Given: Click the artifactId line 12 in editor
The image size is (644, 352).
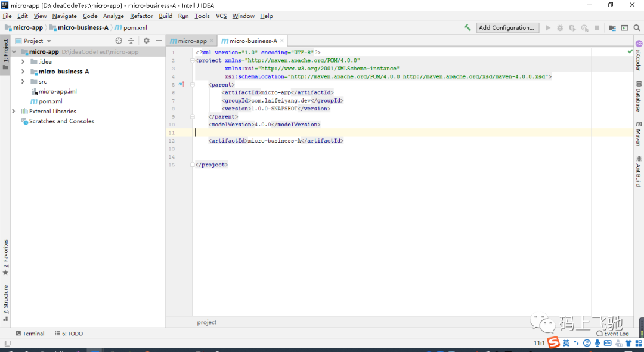Looking at the screenshot, I should tap(275, 140).
